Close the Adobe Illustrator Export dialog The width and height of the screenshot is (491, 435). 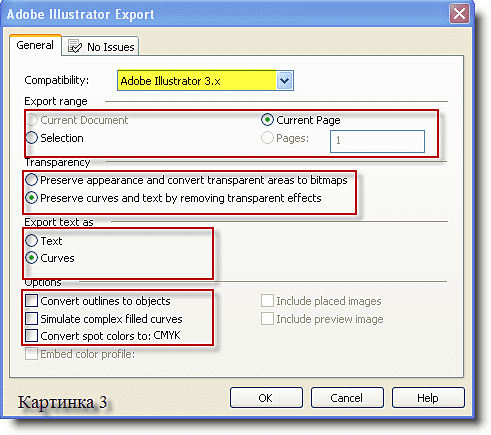click(459, 14)
